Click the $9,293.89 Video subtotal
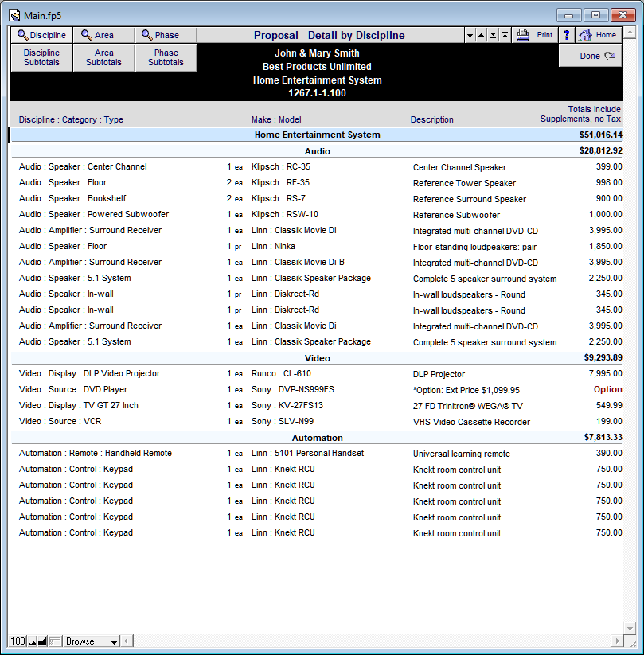This screenshot has height=655, width=644. tap(603, 357)
